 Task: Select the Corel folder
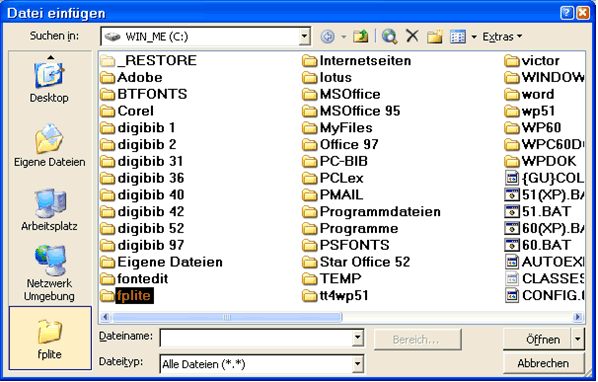(127, 111)
